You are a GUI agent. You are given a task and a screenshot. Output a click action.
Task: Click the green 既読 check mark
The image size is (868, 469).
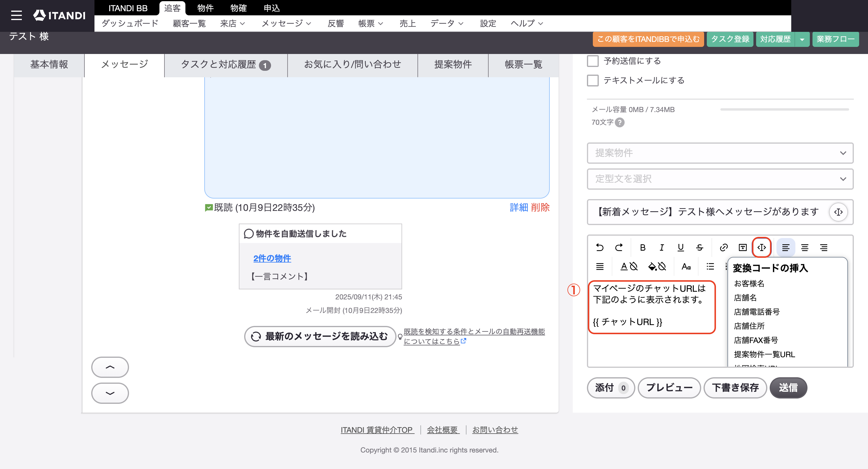click(208, 208)
